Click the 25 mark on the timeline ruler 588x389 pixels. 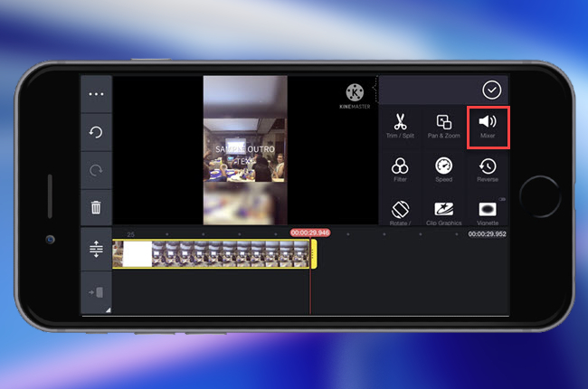pyautogui.click(x=130, y=234)
